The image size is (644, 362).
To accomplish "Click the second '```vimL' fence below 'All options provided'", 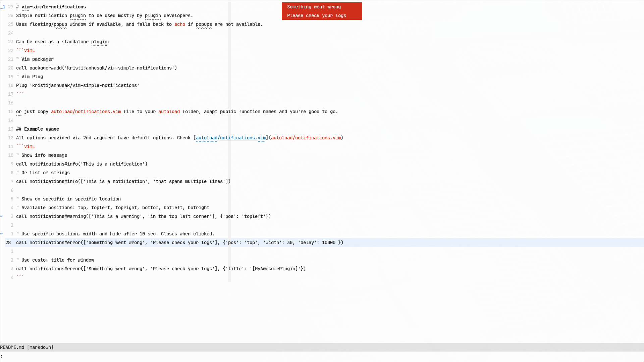I will [x=25, y=146].
